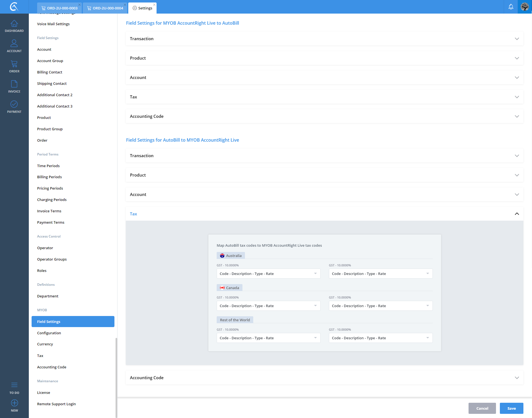Open the left Australia GST tax code dropdown
Image resolution: width=532 pixels, height=418 pixels.
[268, 274]
